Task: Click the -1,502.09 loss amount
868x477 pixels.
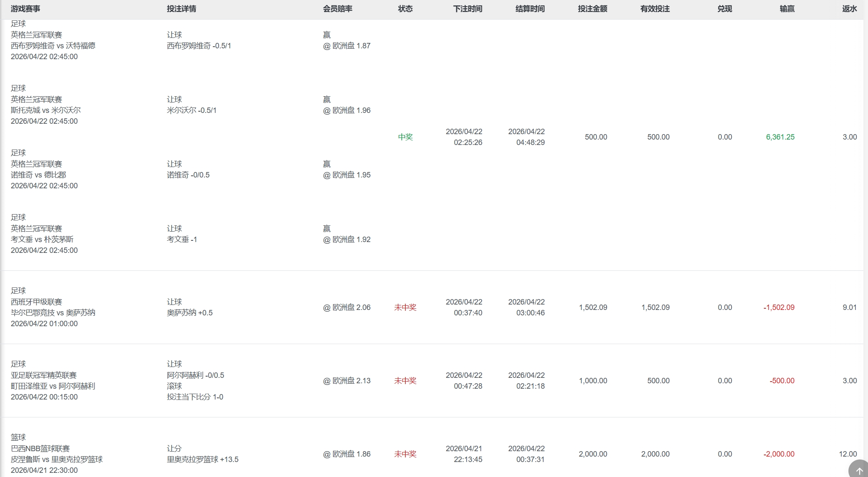Action: point(778,307)
